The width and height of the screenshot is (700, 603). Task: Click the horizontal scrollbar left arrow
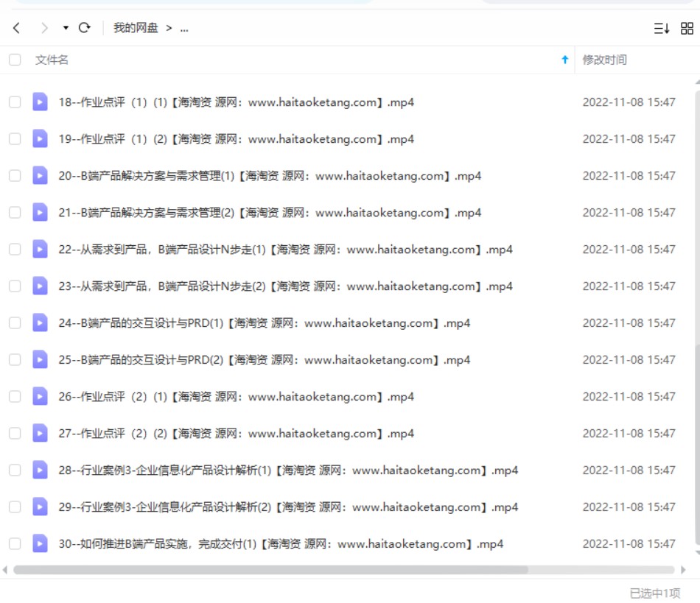point(5,570)
